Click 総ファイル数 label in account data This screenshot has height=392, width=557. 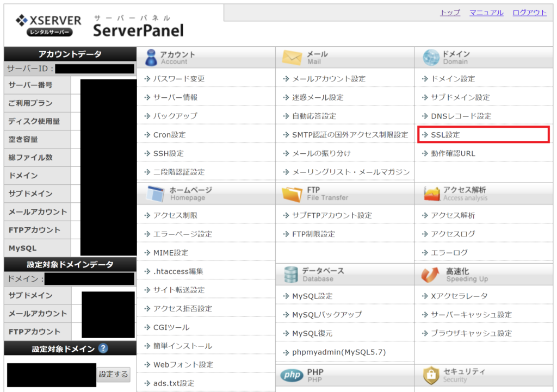30,158
